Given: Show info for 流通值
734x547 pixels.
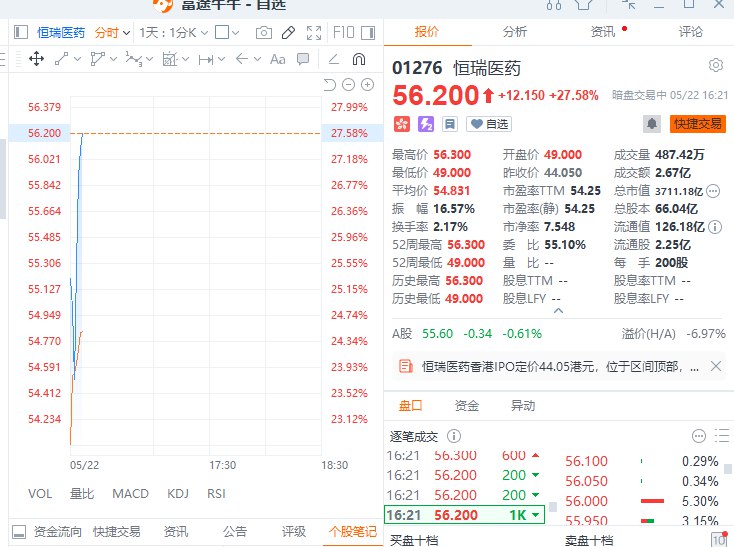Looking at the screenshot, I should [x=715, y=227].
